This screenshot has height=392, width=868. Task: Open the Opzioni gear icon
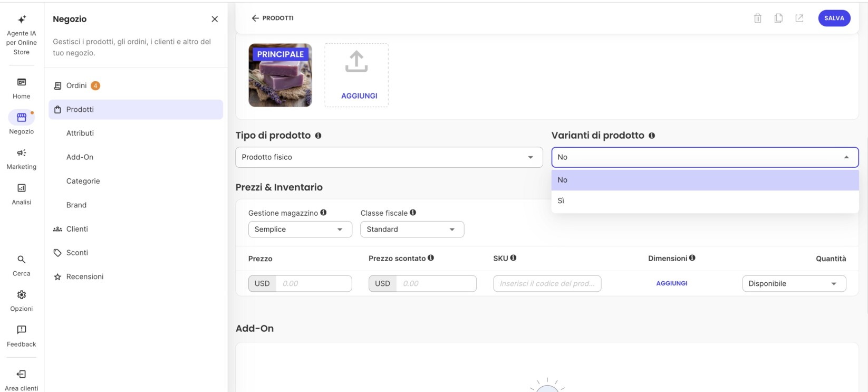point(22,294)
